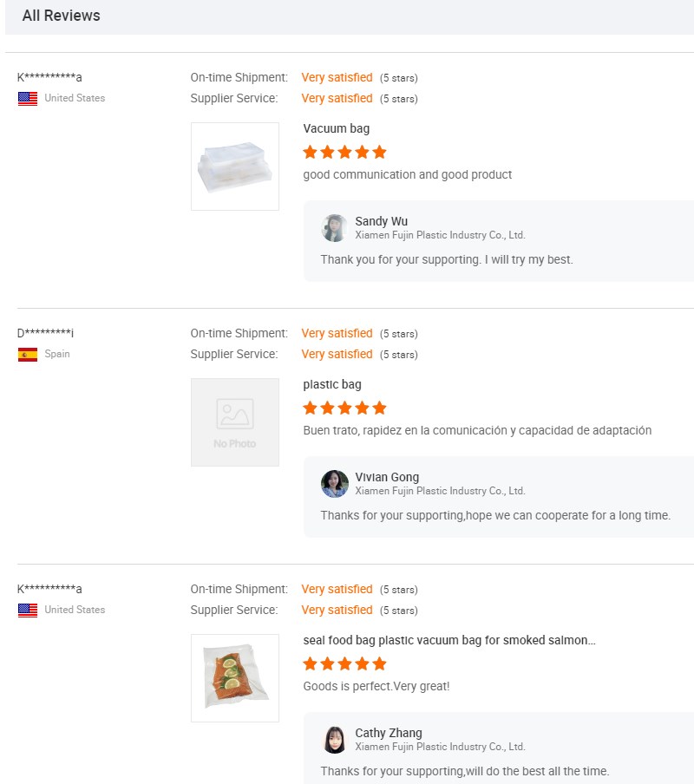The width and height of the screenshot is (694, 784).
Task: Click the Spanish review text by D*********i
Action: click(x=477, y=430)
